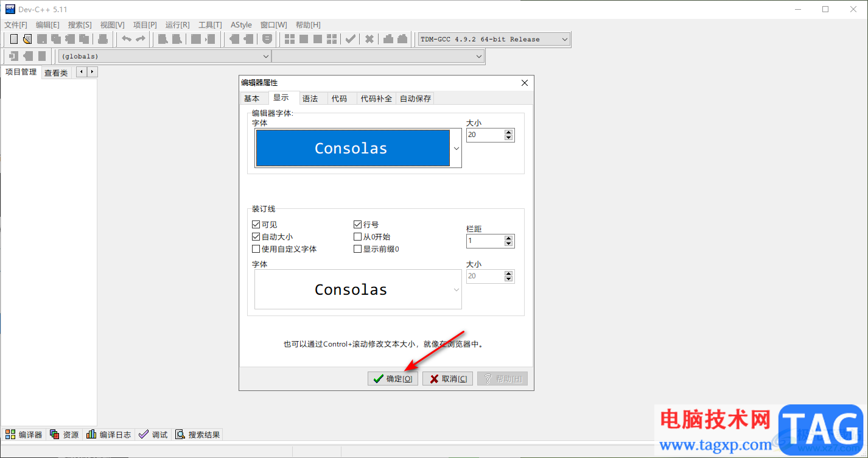Click the 栏距 value input field
The height and width of the screenshot is (458, 868).
pyautogui.click(x=486, y=241)
